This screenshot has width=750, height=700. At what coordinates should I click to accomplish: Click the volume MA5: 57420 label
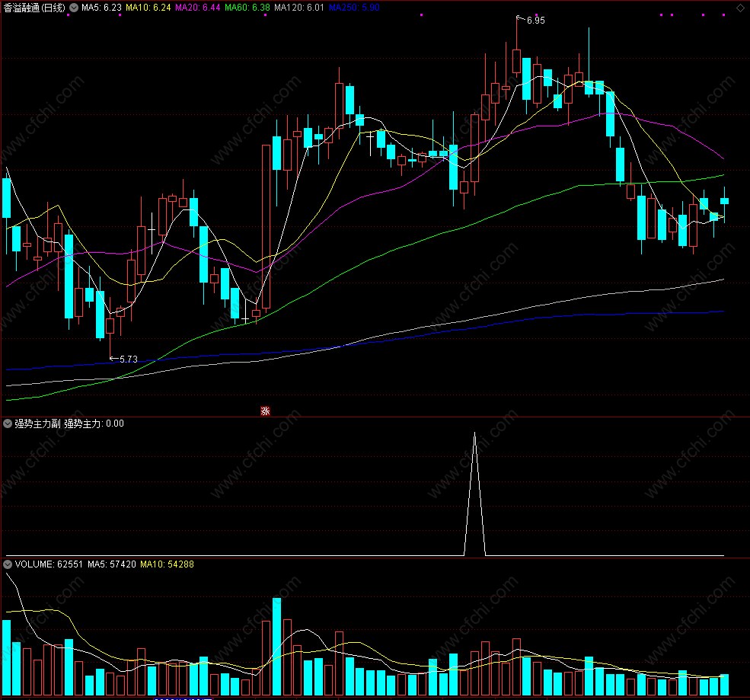112,564
